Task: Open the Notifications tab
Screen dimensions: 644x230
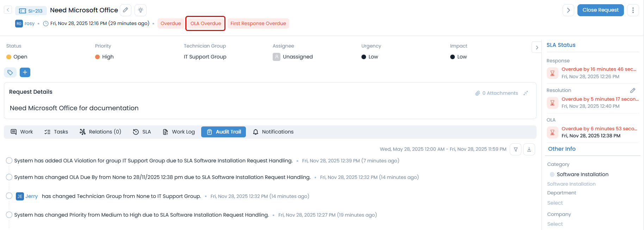Action: 273,132
